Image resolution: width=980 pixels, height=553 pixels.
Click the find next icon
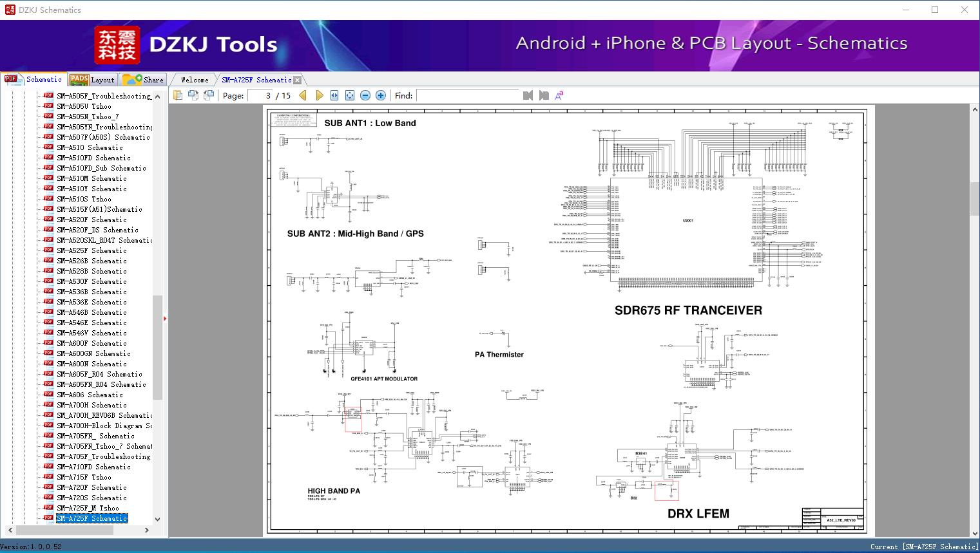tap(544, 95)
